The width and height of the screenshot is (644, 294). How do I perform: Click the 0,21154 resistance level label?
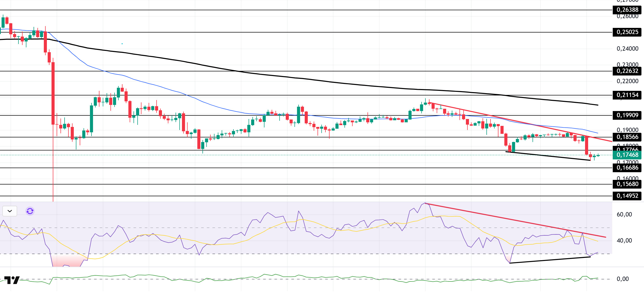627,95
